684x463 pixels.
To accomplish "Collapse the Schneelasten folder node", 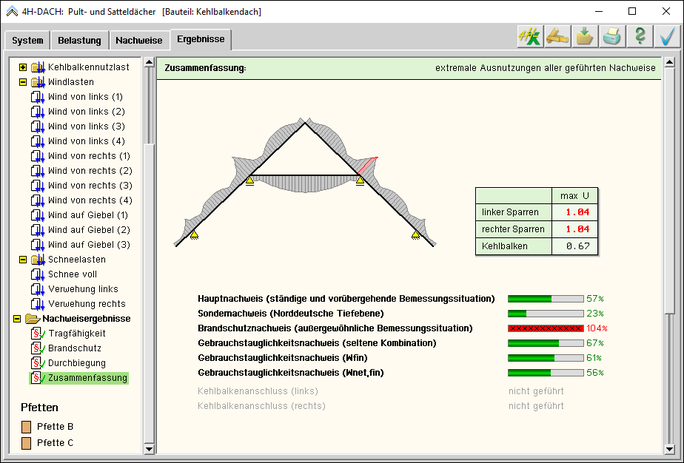I will tap(23, 259).
